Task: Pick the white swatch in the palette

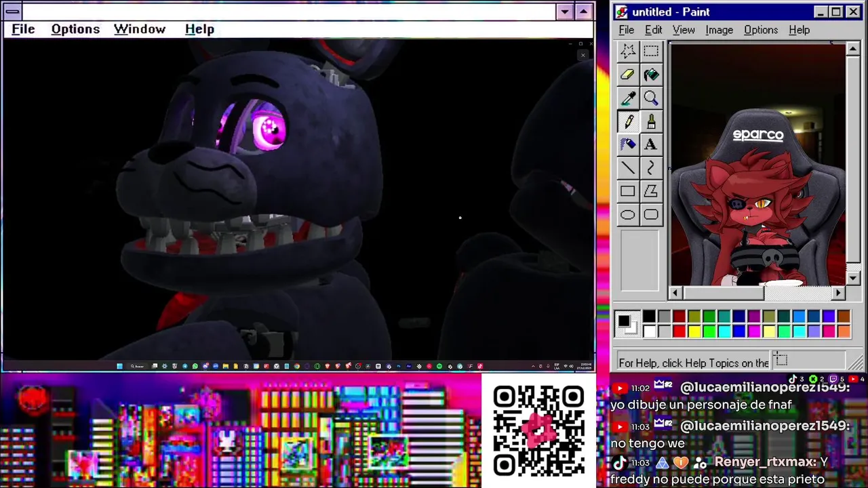Action: click(649, 331)
